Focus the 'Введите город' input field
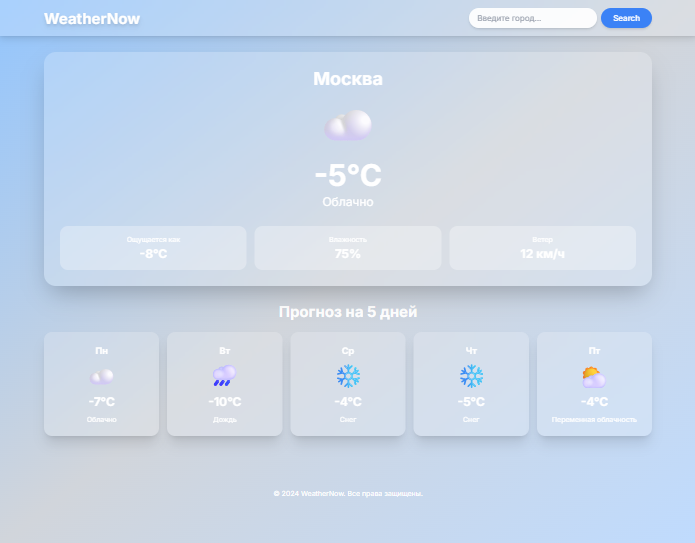 point(532,18)
